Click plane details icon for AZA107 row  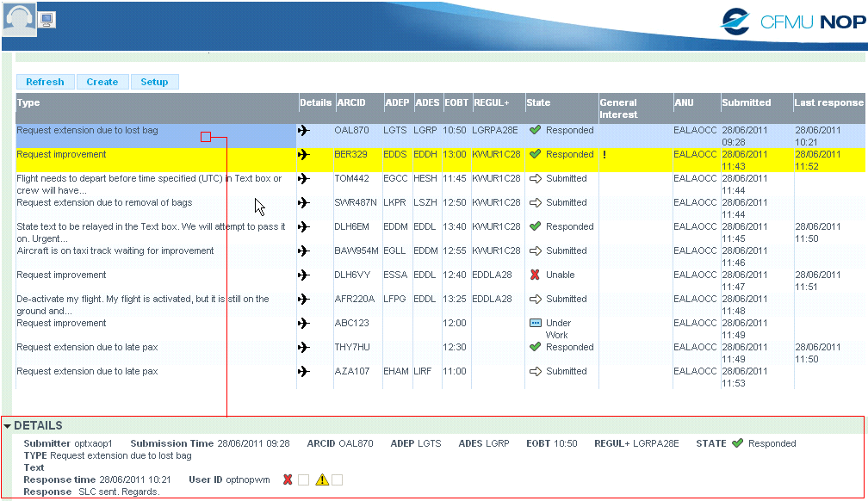click(x=303, y=372)
